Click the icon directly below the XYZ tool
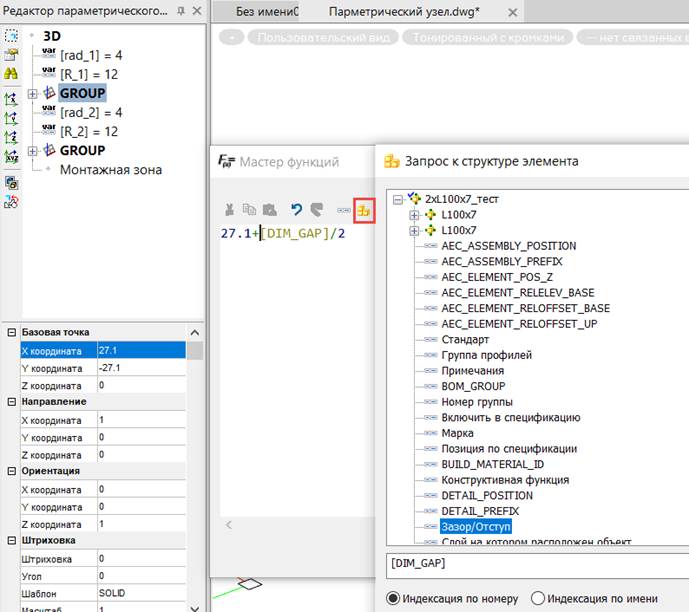Image resolution: width=689 pixels, height=612 pixels. click(x=11, y=183)
